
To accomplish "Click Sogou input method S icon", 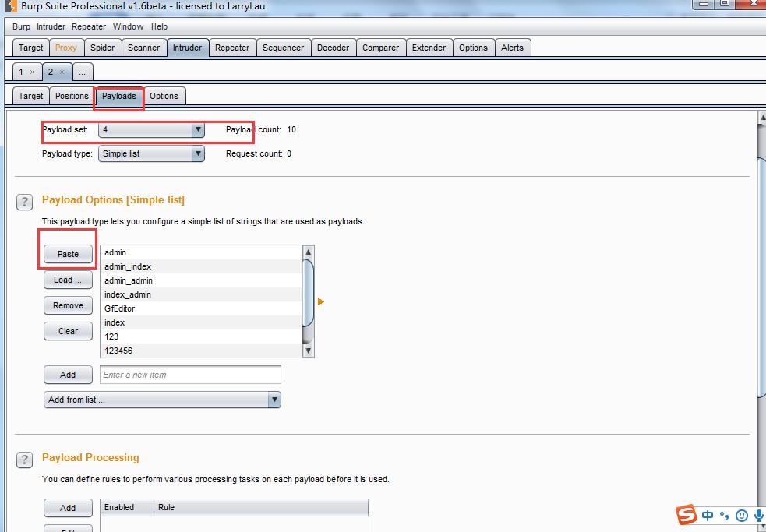I will (687, 515).
